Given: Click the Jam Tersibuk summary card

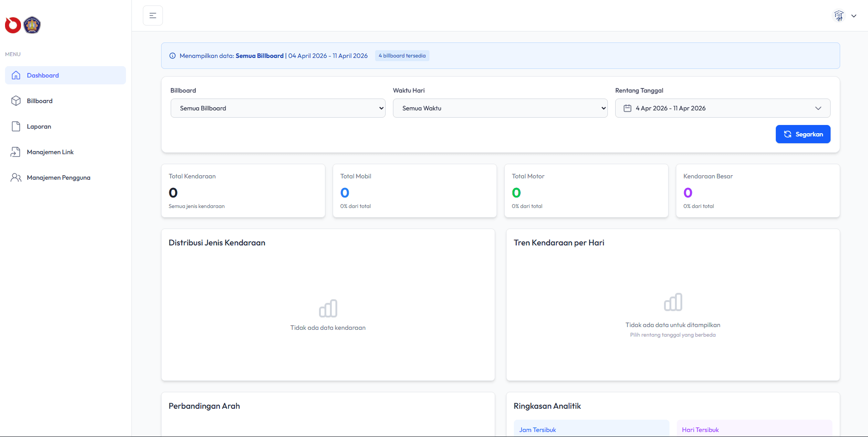Looking at the screenshot, I should (591, 429).
